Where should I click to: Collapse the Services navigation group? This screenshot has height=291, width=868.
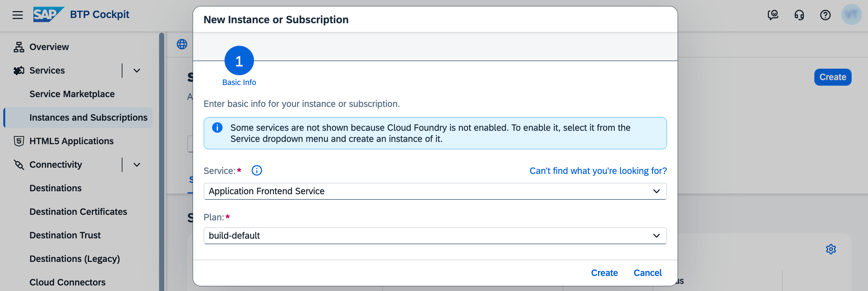click(x=137, y=71)
